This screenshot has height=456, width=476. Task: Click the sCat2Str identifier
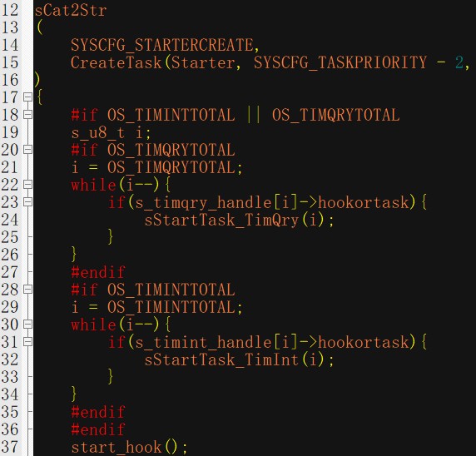[71, 10]
